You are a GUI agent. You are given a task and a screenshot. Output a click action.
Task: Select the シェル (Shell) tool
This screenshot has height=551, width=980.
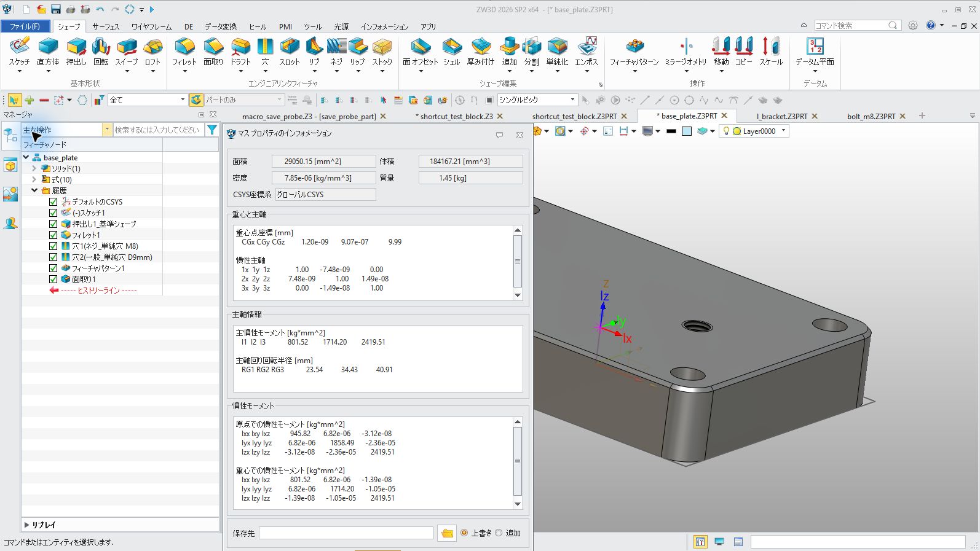[x=452, y=52]
